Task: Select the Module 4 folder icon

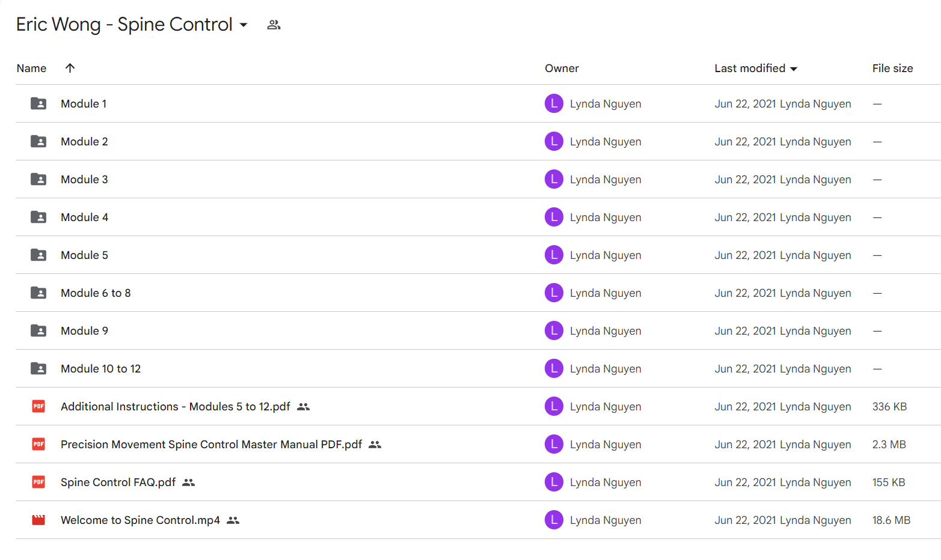Action: pyautogui.click(x=38, y=217)
